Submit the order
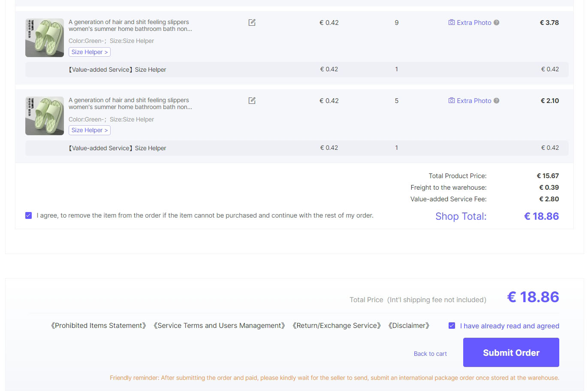 [x=511, y=352]
